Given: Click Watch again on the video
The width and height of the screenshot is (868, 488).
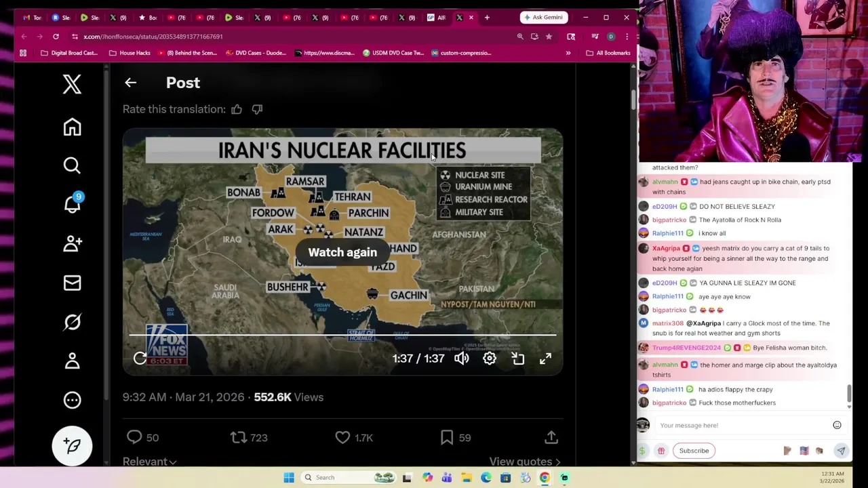Looking at the screenshot, I should [x=342, y=252].
